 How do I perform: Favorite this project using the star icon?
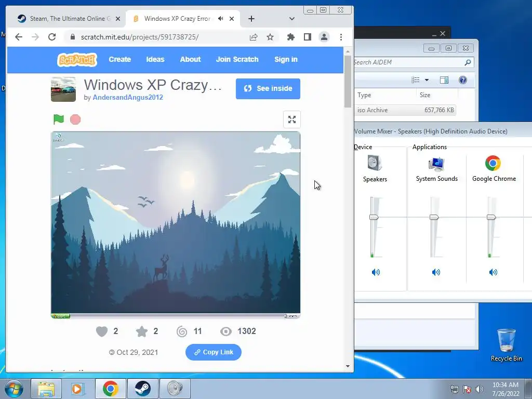(142, 331)
